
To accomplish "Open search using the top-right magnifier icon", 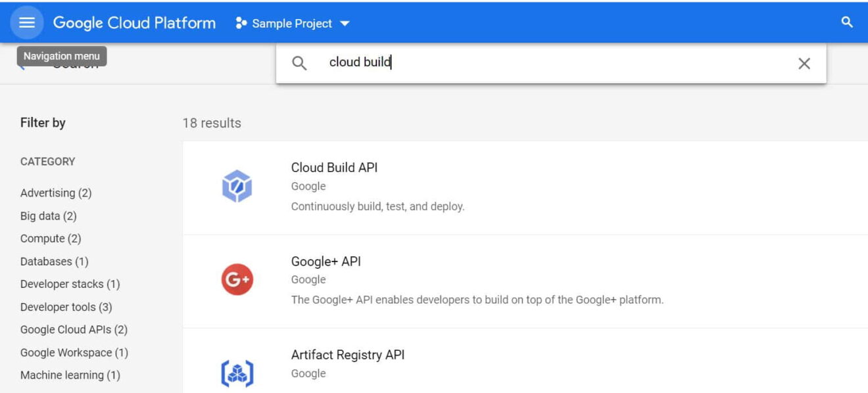I will [x=847, y=22].
